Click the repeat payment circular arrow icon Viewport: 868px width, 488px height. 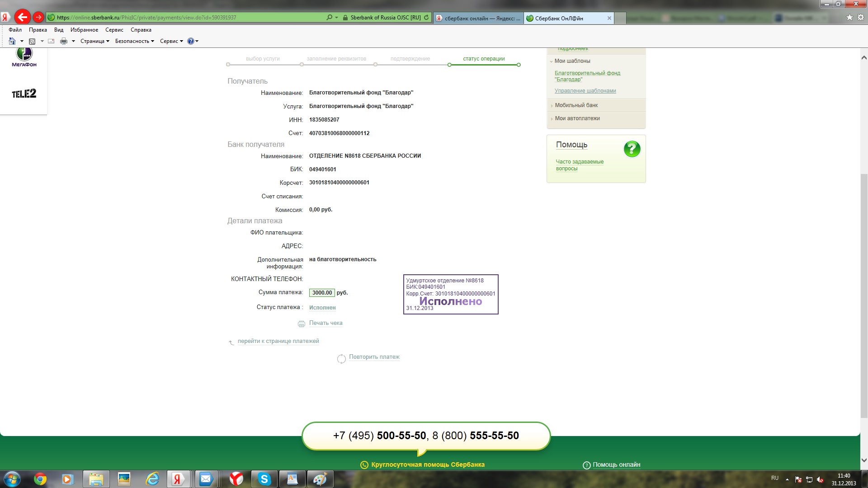(x=341, y=358)
